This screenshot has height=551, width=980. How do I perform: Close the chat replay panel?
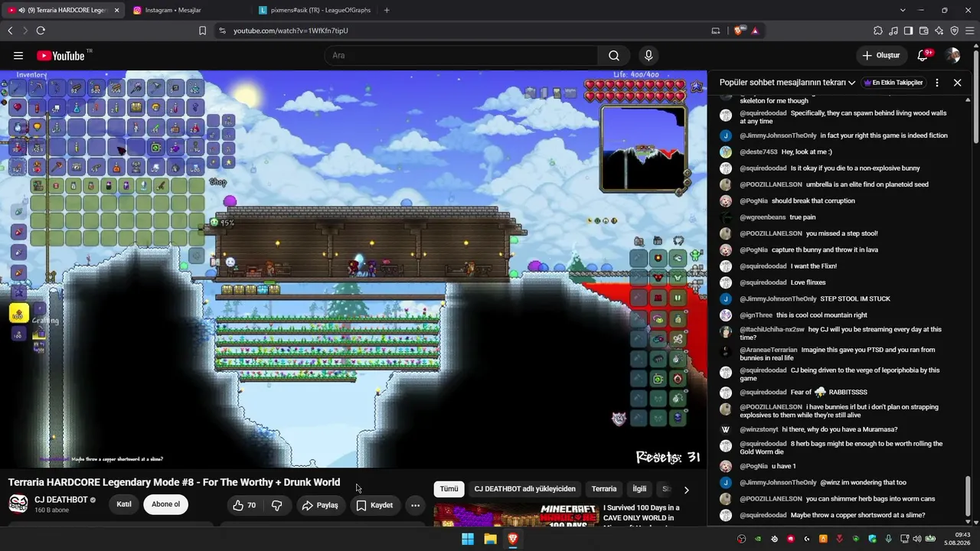click(x=957, y=83)
